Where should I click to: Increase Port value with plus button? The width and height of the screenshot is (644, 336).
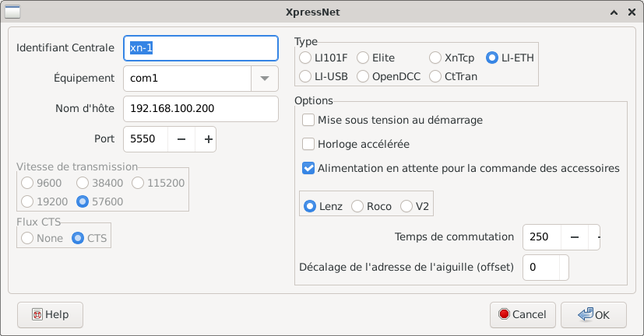coord(208,139)
